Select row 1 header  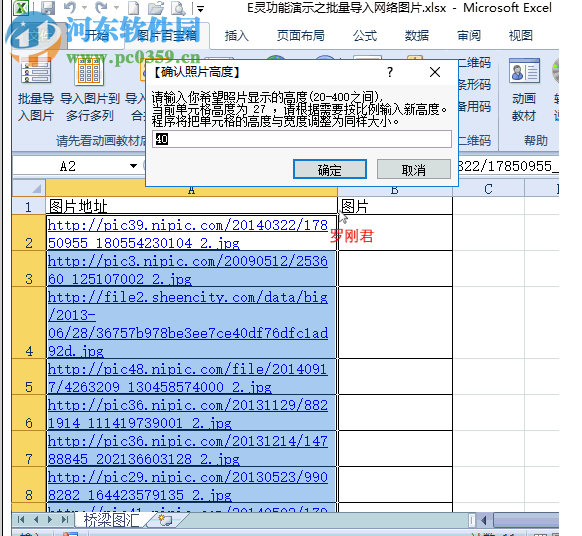(29, 206)
